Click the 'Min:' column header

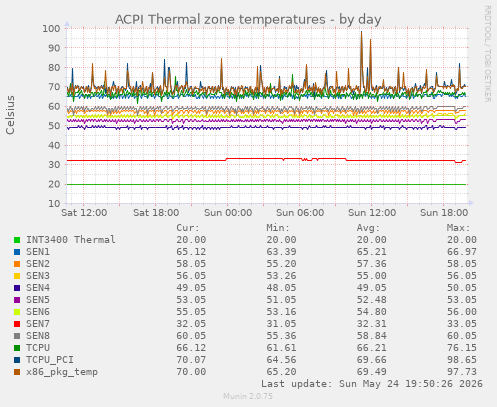pyautogui.click(x=278, y=228)
